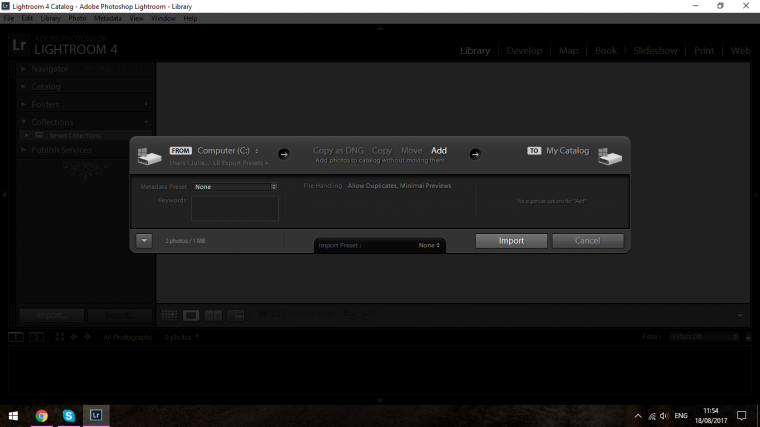760x427 pixels.
Task: Switch to Grid view icon
Action: tap(169, 316)
